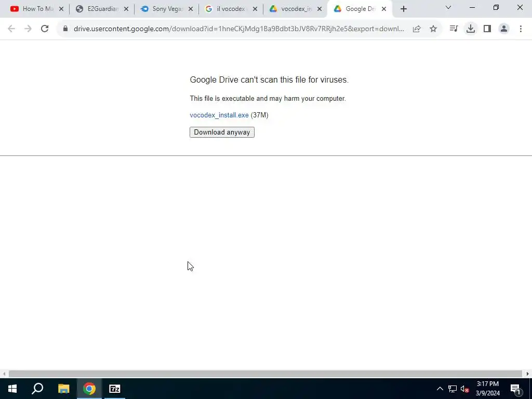Show hidden system tray icons
The image size is (532, 399).
tap(440, 389)
